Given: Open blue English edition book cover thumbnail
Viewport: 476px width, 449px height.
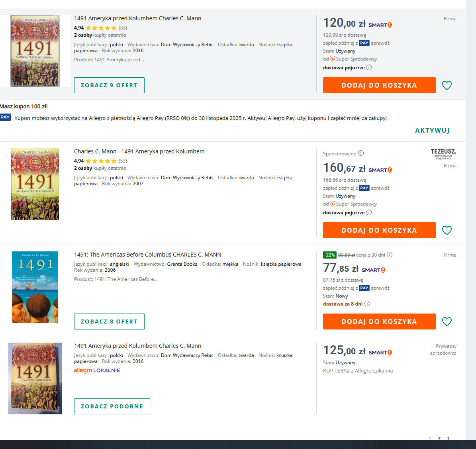Looking at the screenshot, I should (x=35, y=287).
